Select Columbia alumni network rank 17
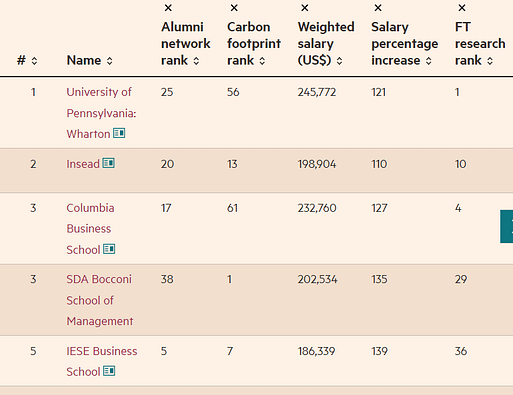Screen dimensions: 513x395 [166, 208]
